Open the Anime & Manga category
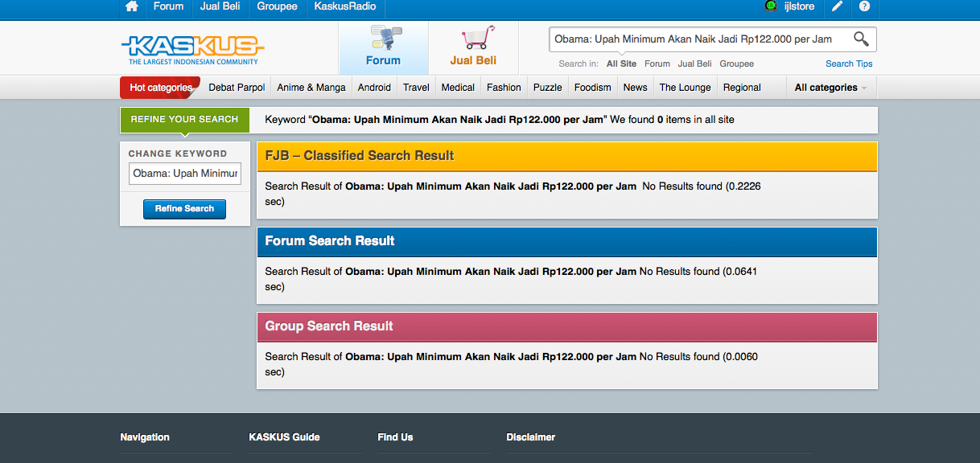The width and height of the screenshot is (980, 463). (311, 88)
